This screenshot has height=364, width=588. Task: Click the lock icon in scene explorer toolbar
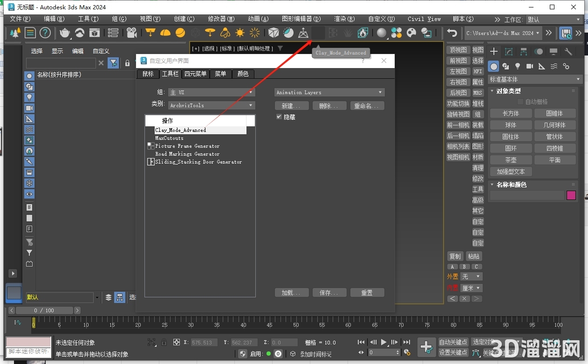pos(127,63)
